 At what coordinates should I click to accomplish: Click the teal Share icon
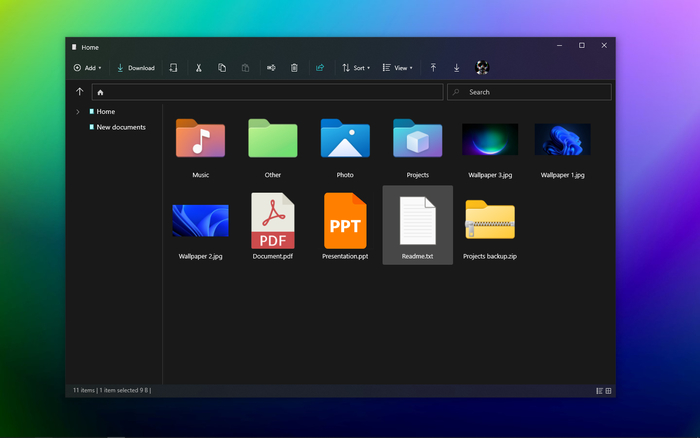[x=320, y=68]
